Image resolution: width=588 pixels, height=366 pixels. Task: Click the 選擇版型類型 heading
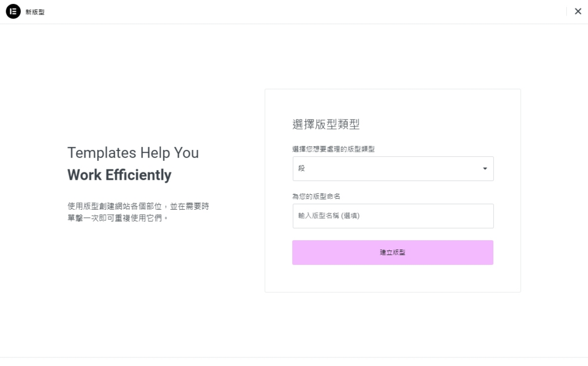326,124
